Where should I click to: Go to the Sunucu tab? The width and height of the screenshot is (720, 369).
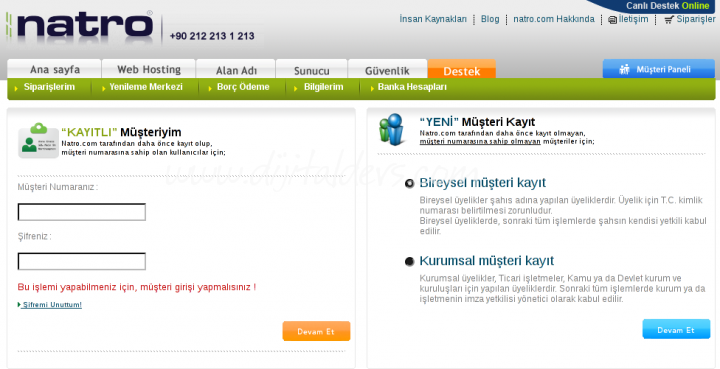[311, 69]
